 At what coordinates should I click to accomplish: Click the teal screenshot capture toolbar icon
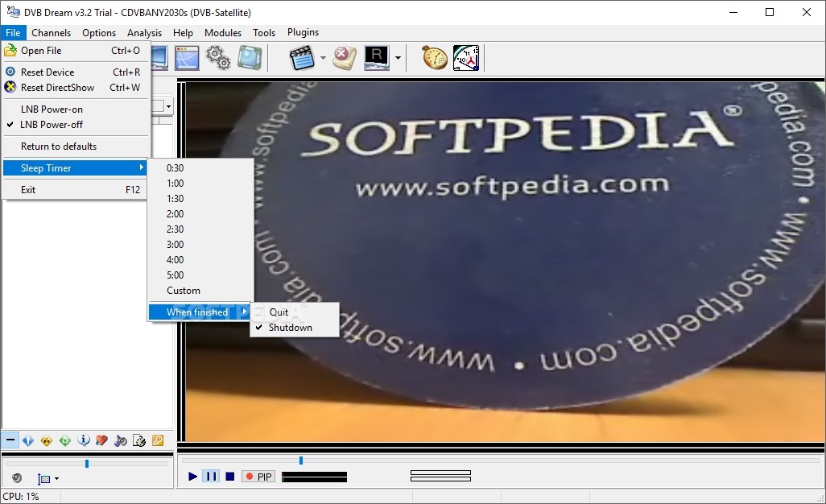pos(250,57)
